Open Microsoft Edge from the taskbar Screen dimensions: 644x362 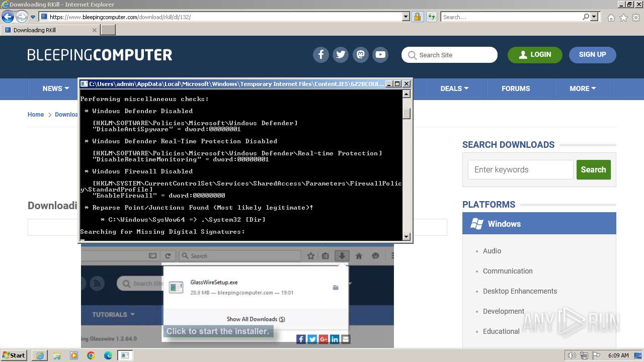point(108,355)
